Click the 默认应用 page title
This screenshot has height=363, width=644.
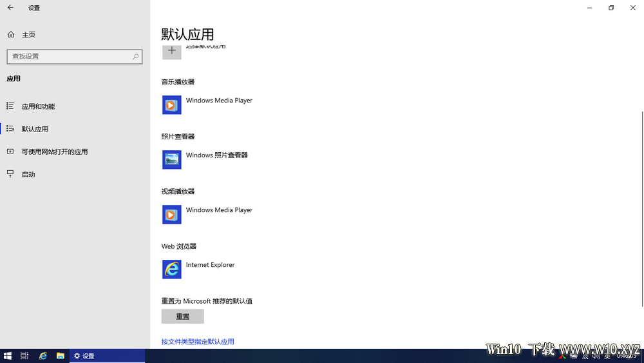tap(187, 35)
